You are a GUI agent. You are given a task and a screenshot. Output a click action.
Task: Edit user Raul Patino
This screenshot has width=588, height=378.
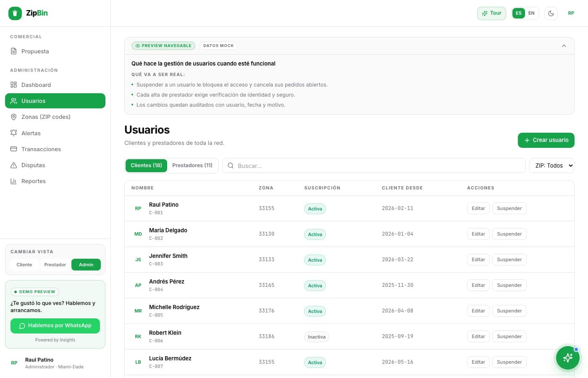(x=478, y=208)
